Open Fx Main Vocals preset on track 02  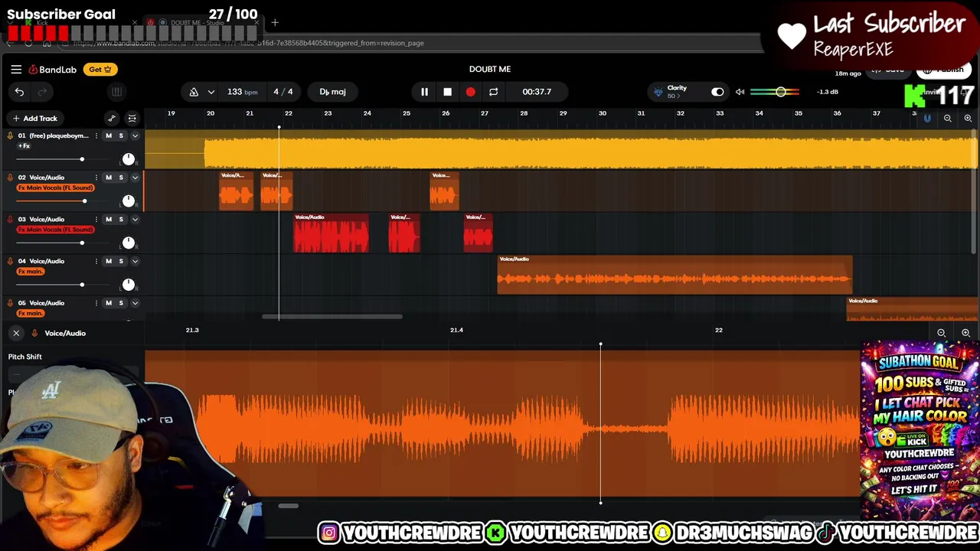(55, 187)
